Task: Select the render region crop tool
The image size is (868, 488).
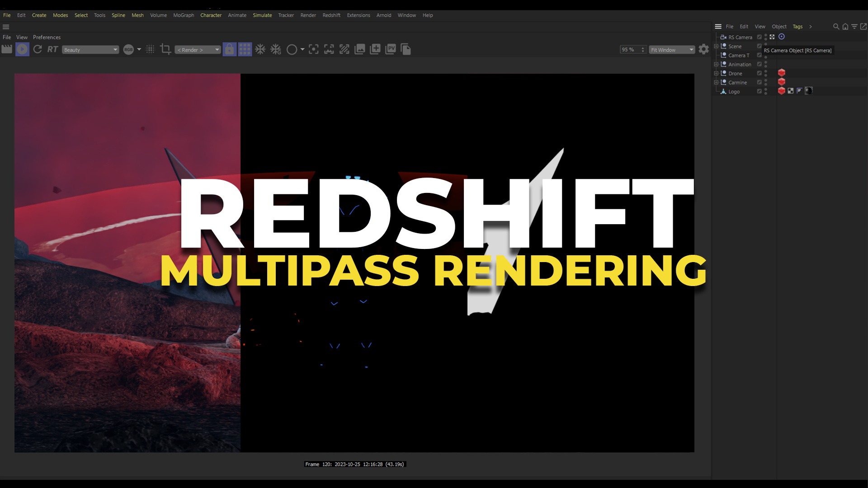Action: tap(165, 49)
